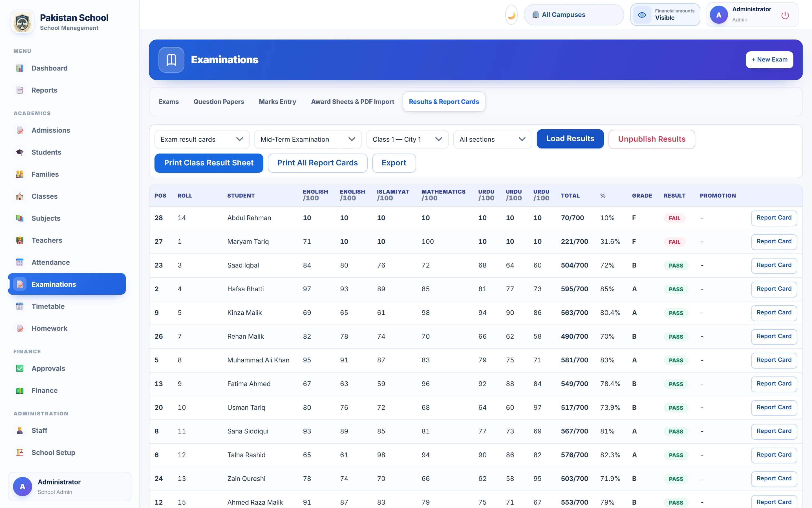This screenshot has height=508, width=812.
Task: Click Print All Report Cards
Action: tap(317, 163)
